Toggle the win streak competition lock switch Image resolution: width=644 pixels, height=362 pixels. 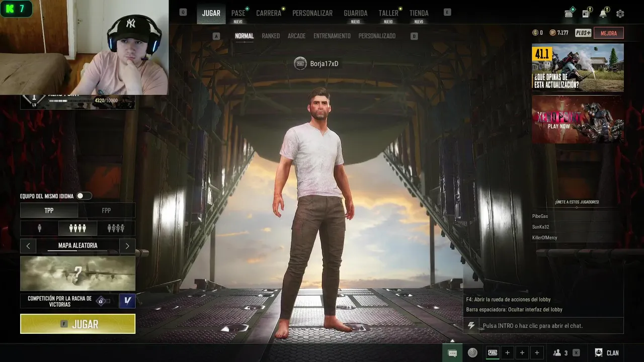tap(104, 301)
